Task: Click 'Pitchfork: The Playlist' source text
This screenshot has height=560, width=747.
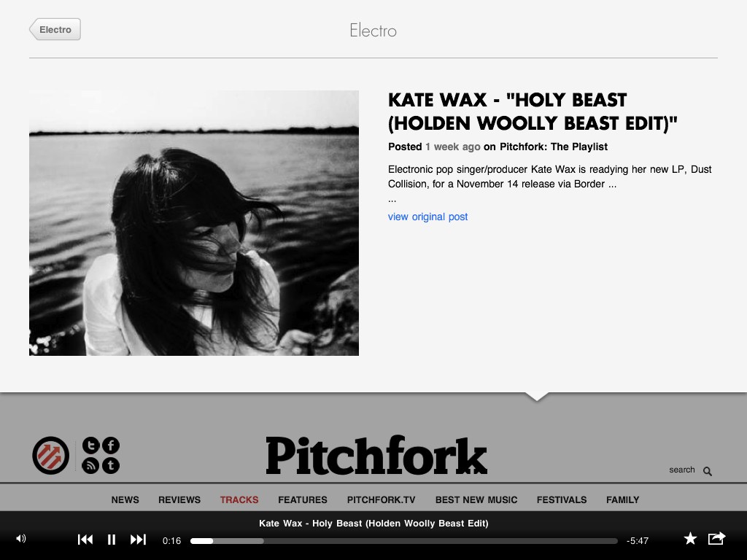Action: 554,147
